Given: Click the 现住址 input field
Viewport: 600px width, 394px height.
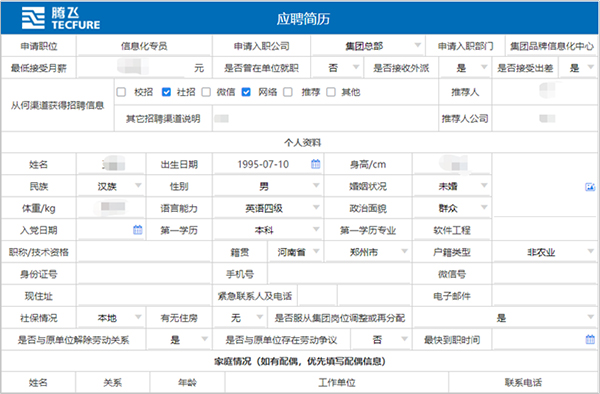Looking at the screenshot, I should pyautogui.click(x=144, y=296).
